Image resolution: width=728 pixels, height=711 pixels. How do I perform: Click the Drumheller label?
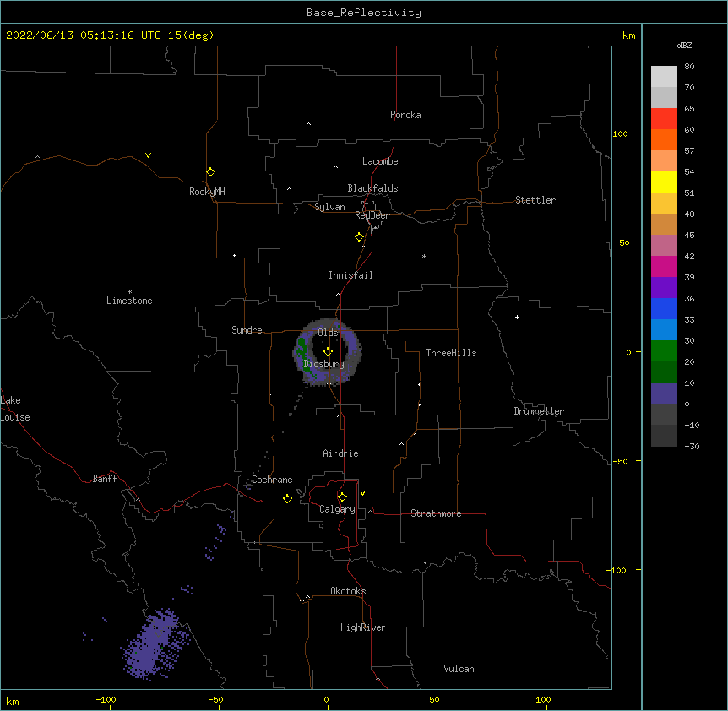pyautogui.click(x=539, y=411)
